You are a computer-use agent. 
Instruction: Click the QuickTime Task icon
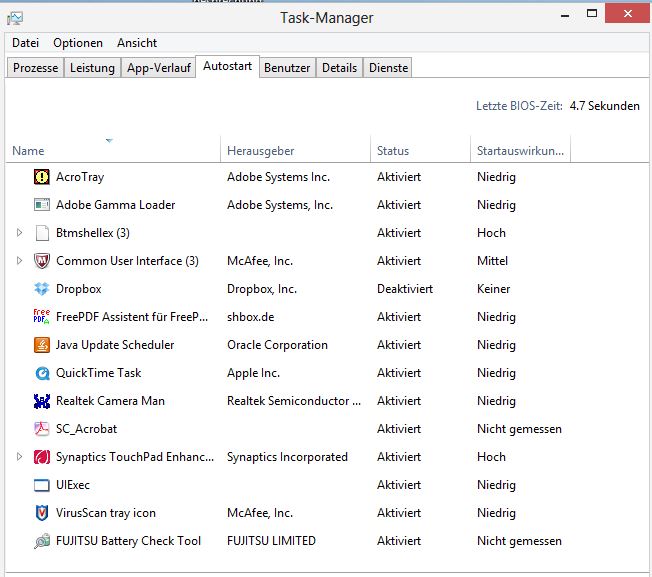pyautogui.click(x=42, y=373)
